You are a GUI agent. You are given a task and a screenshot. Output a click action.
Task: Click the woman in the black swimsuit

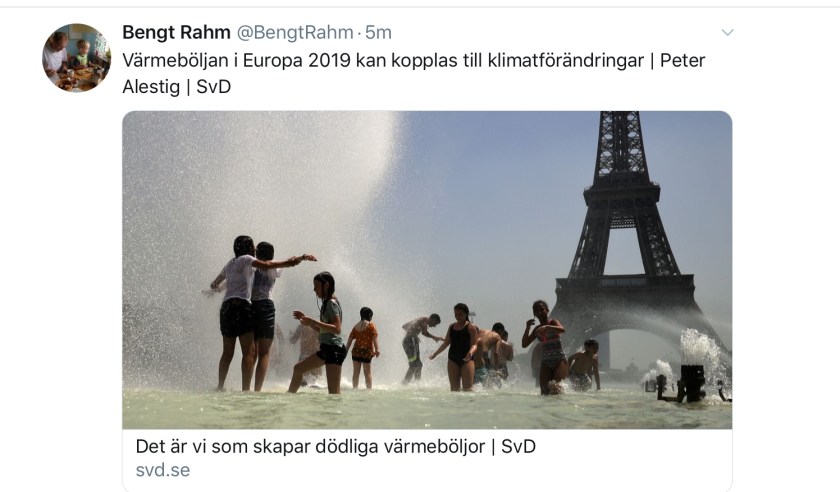459,347
